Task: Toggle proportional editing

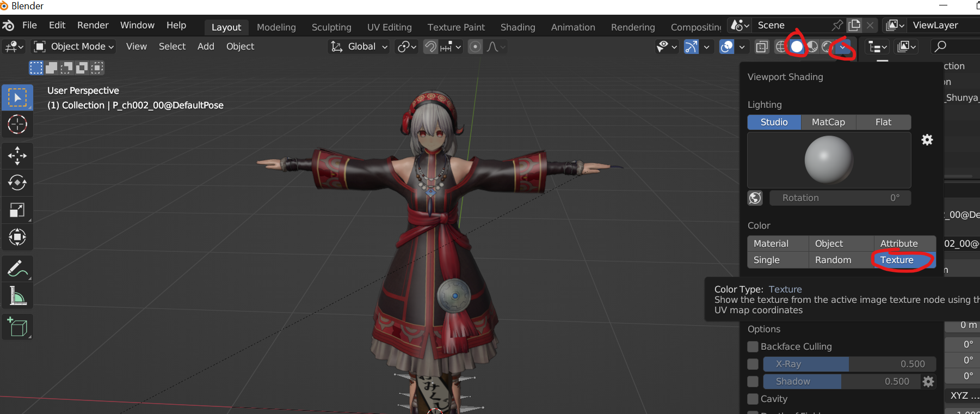Action: [x=475, y=47]
